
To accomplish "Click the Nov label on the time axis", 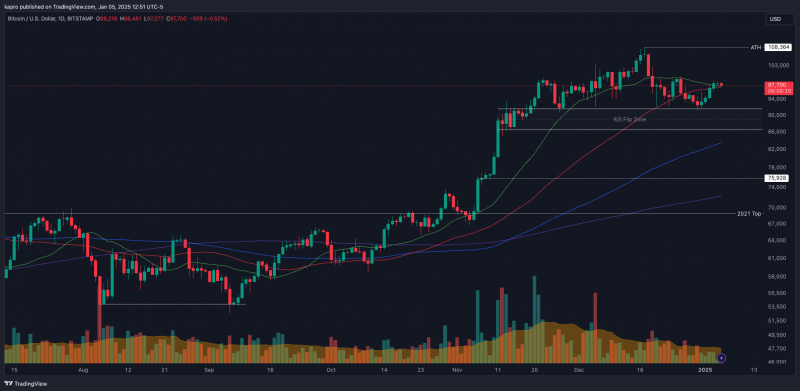I will (x=457, y=369).
